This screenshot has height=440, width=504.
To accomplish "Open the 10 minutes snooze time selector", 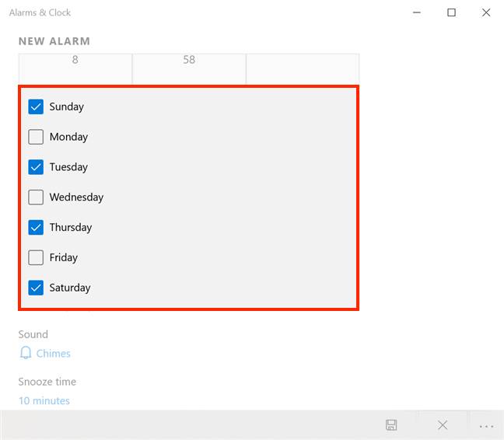I will pos(44,401).
